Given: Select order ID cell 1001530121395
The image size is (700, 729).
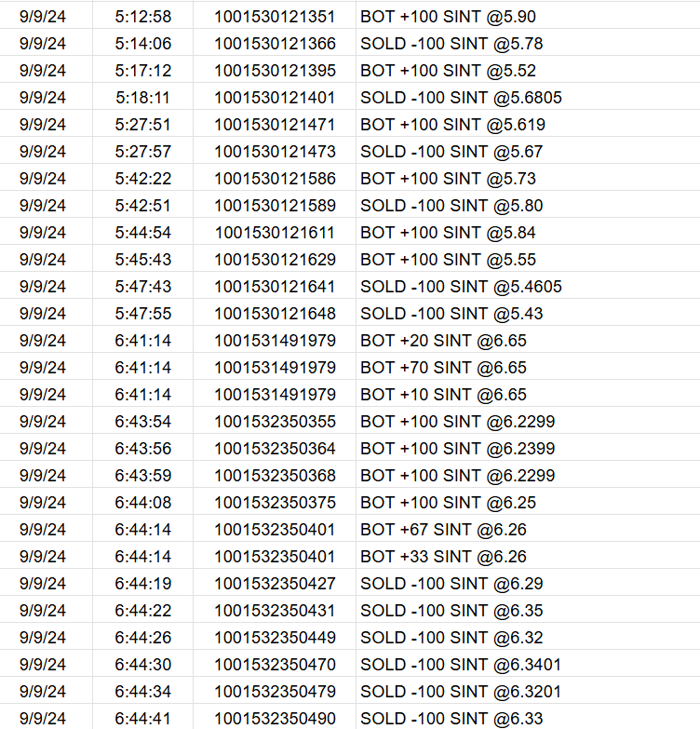Looking at the screenshot, I should (x=275, y=71).
